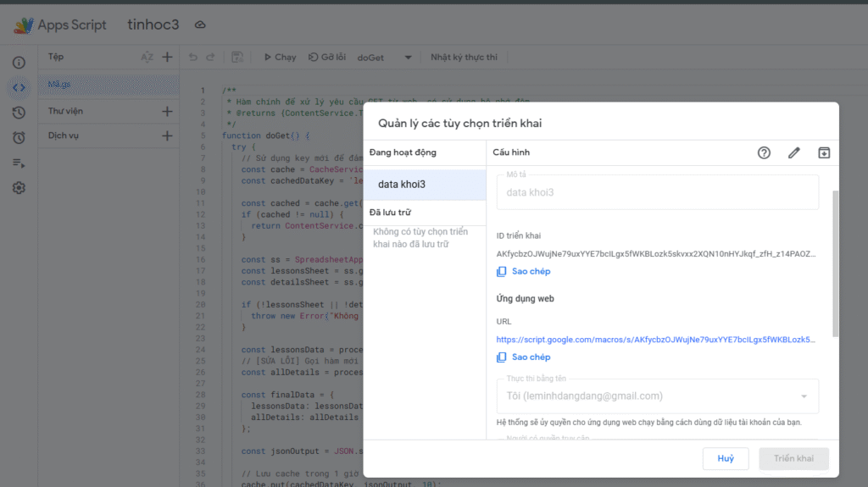Click the save project icon in toolbar

click(x=237, y=57)
